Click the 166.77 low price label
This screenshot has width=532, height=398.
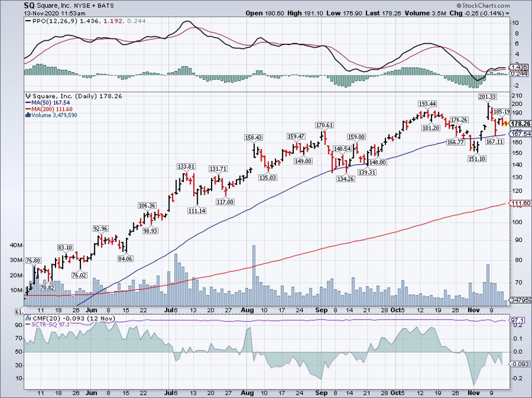[455, 143]
